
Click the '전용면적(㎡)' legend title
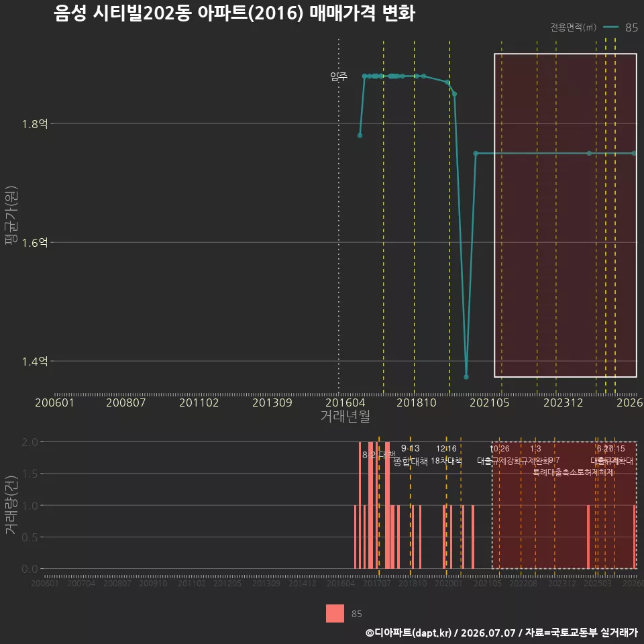point(573,27)
